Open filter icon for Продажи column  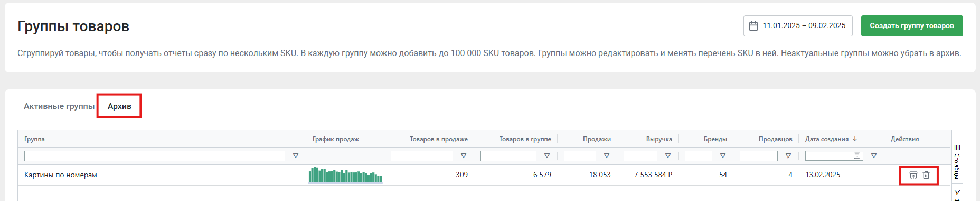[607, 156]
